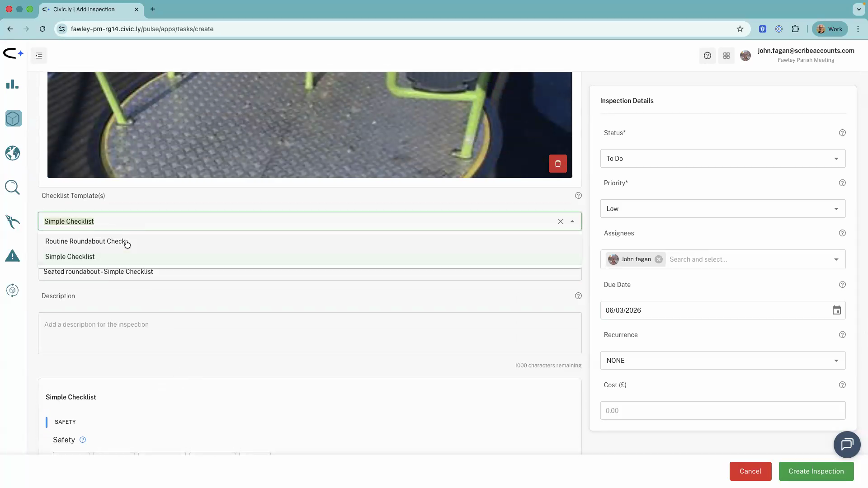Screen dimensions: 868x488
Task: Toggle the sidebar menu collapse icon
Action: click(39, 56)
